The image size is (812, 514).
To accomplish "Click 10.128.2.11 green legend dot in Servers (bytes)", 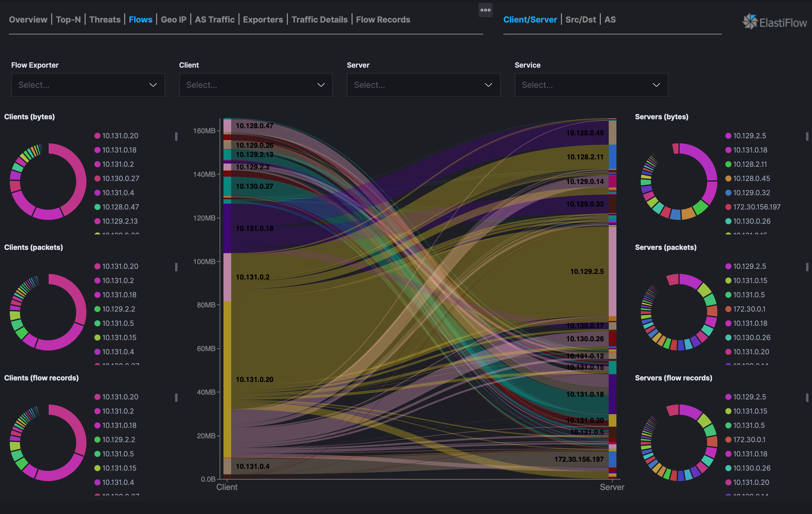I will 728,164.
